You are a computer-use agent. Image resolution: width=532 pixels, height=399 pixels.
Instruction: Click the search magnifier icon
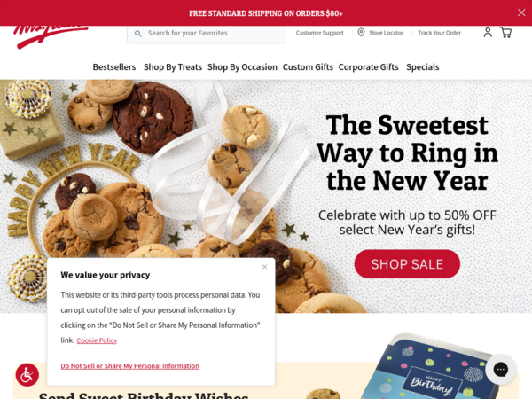click(137, 34)
